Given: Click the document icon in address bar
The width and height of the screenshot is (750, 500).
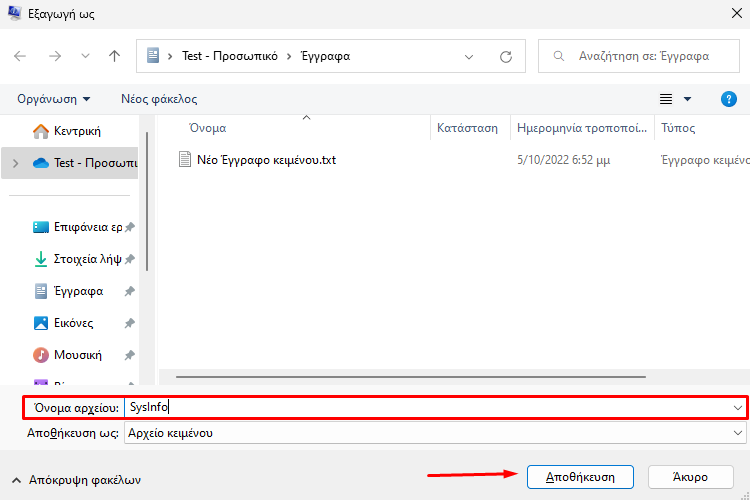Looking at the screenshot, I should (x=153, y=56).
